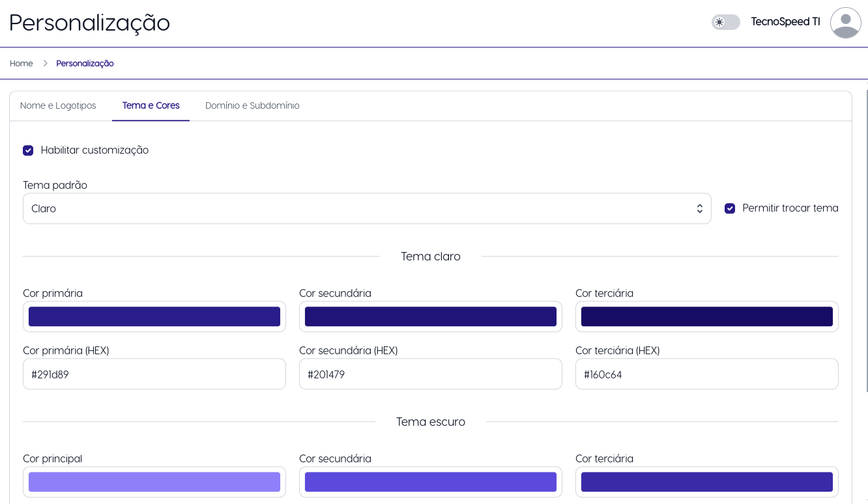Go to Home breadcrumb link
The width and height of the screenshot is (868, 504).
click(x=22, y=63)
